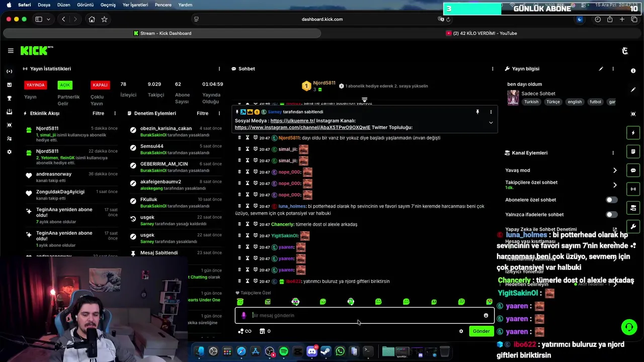Open the Stream broadcast icon in the left sidebar

[x=9, y=71]
